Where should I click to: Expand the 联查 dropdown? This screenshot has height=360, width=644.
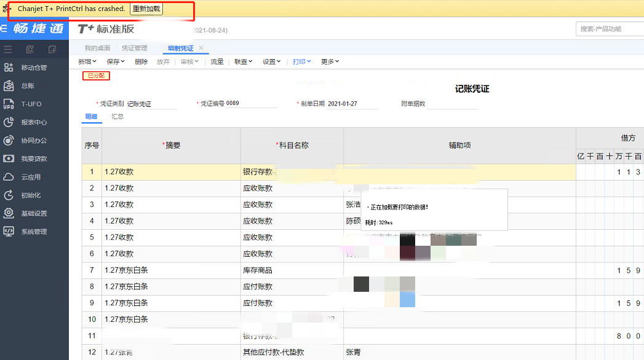point(243,61)
